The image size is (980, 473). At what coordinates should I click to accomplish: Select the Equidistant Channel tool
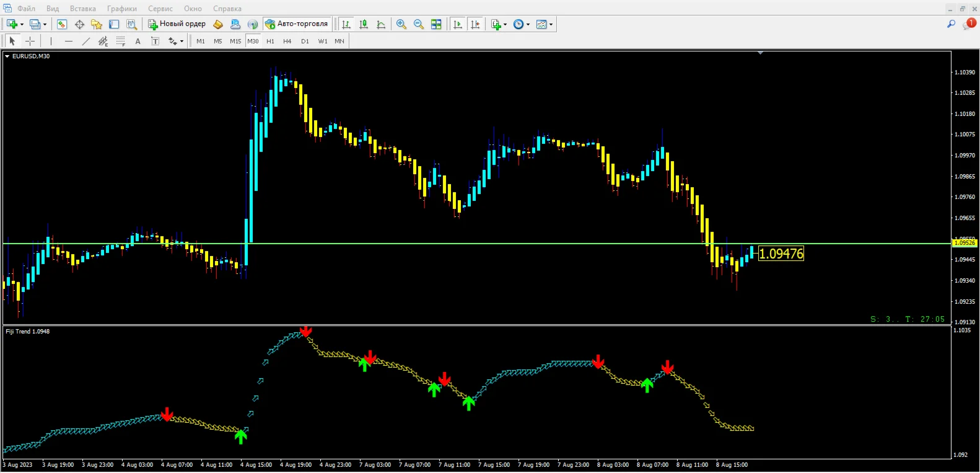[x=103, y=41]
